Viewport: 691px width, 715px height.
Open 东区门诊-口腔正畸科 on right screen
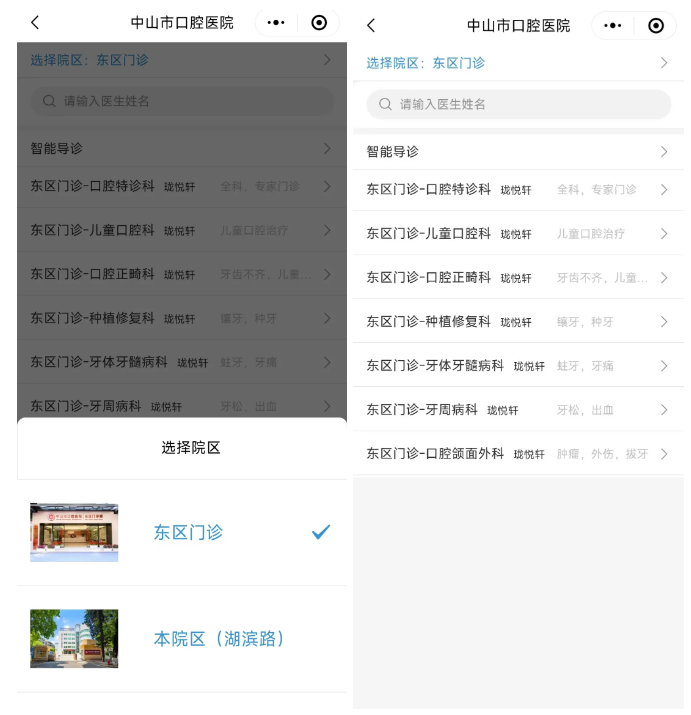(x=428, y=277)
